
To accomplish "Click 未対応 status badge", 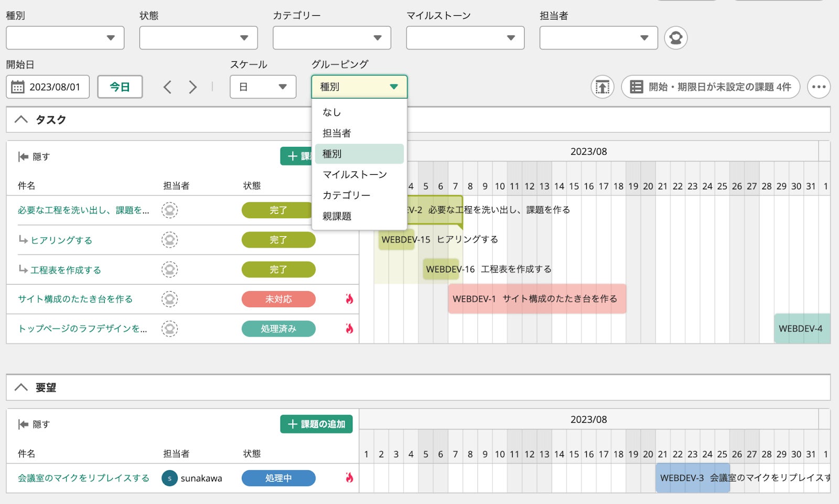I will (x=278, y=299).
